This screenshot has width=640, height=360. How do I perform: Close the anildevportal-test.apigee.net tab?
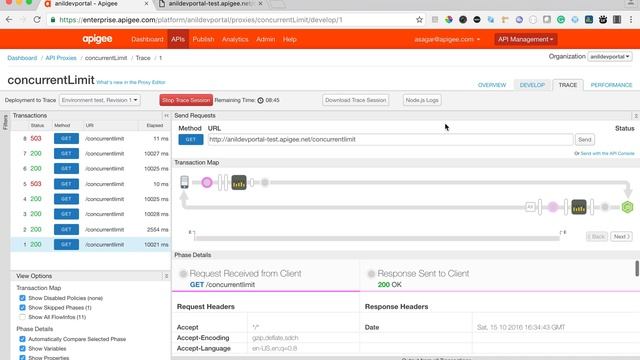coord(260,4)
